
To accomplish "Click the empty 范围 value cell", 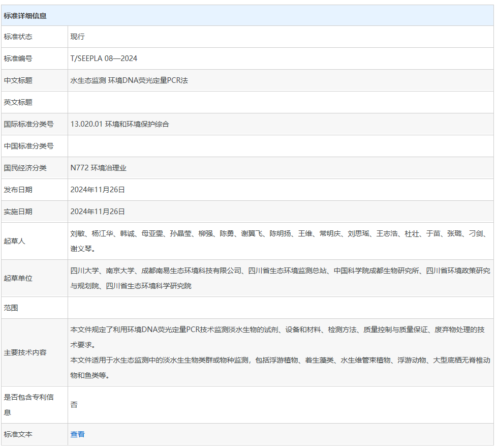I will coord(280,308).
